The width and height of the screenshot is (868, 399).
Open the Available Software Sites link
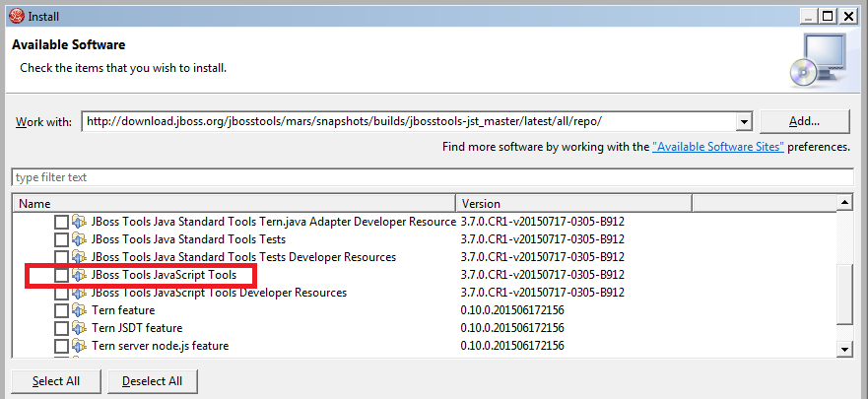click(717, 147)
